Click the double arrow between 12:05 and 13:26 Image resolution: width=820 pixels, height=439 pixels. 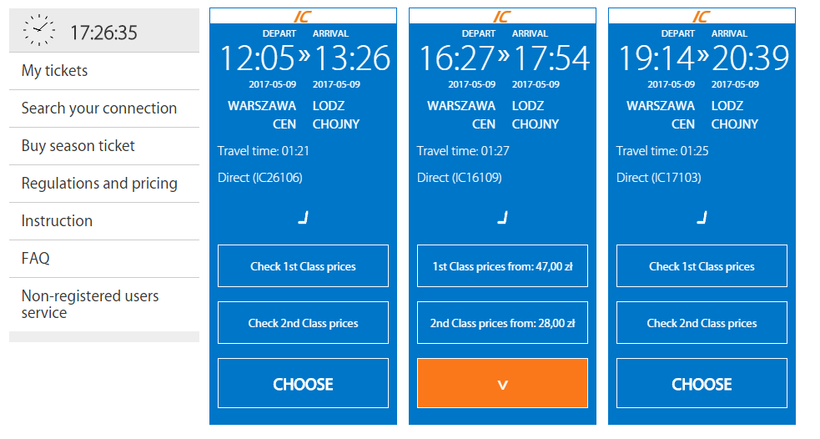(304, 54)
